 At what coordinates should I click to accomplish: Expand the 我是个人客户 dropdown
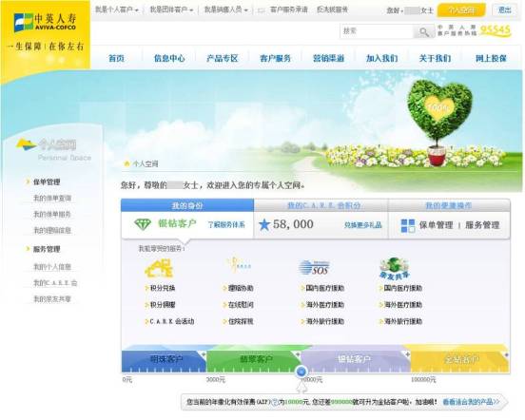click(x=117, y=10)
